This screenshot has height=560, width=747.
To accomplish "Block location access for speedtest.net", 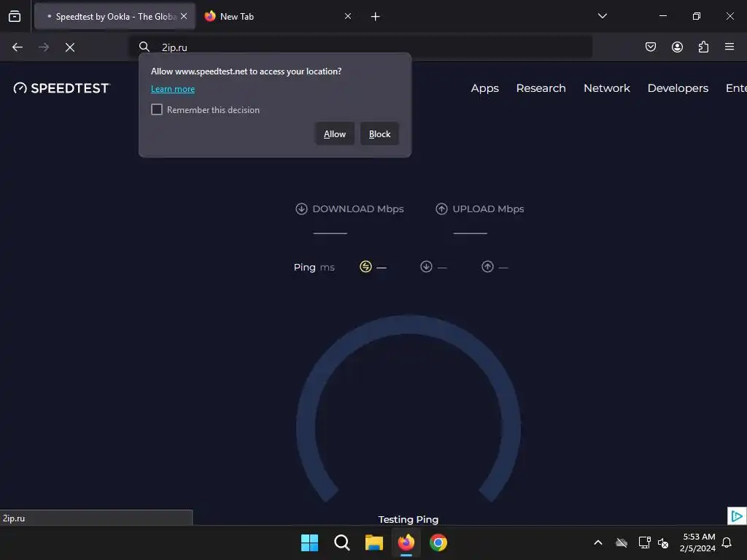I will click(x=379, y=134).
